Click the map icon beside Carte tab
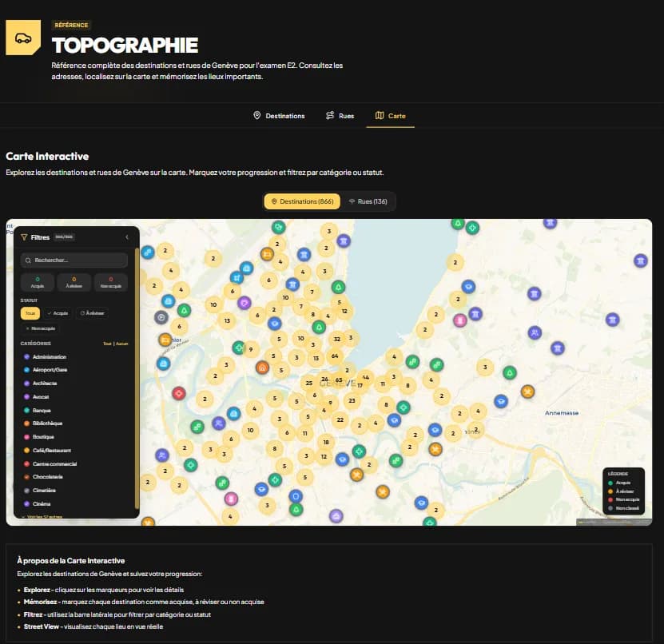Screen dimensions: 664x644 click(380, 116)
